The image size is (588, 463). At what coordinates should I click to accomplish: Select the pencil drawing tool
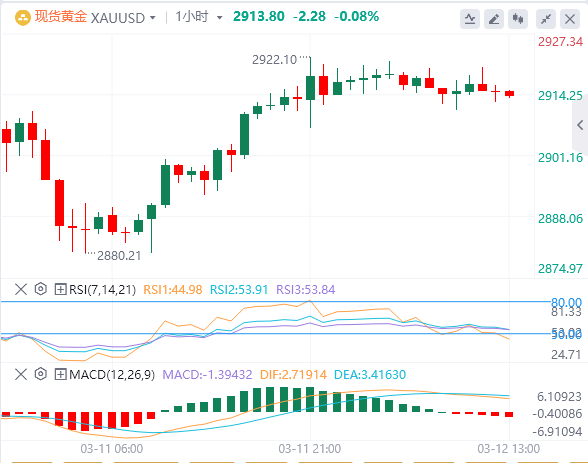pos(494,19)
